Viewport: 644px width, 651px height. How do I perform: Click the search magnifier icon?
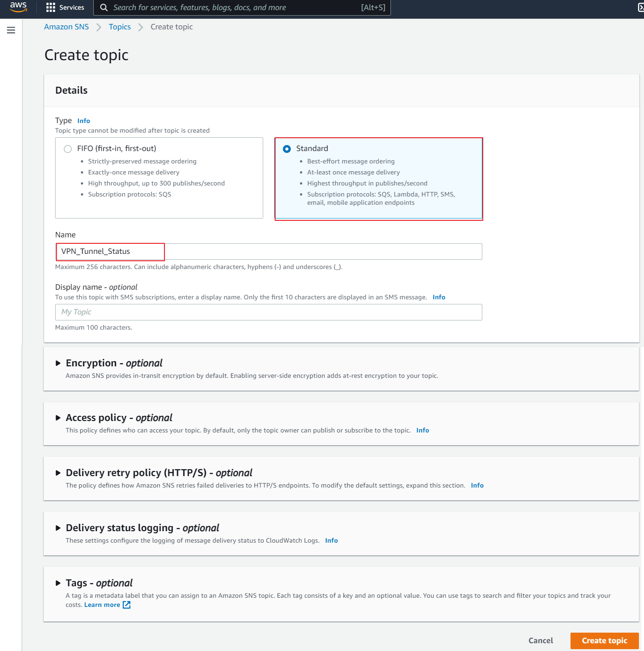point(104,7)
